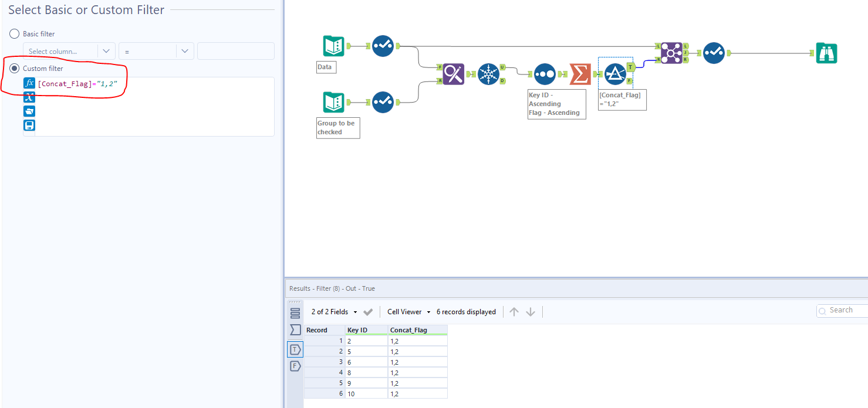This screenshot has height=408, width=868.
Task: Open the functions list via fx icon
Action: [29, 83]
